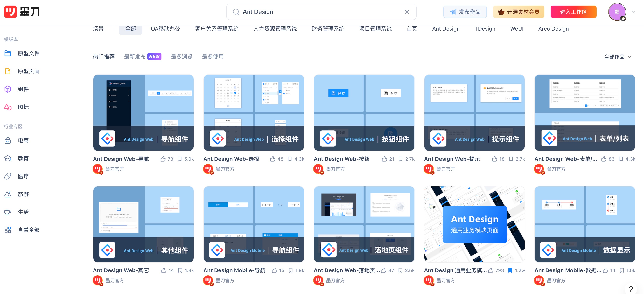
Task: Click the 旅游 mountain icon
Action: pyautogui.click(x=8, y=194)
